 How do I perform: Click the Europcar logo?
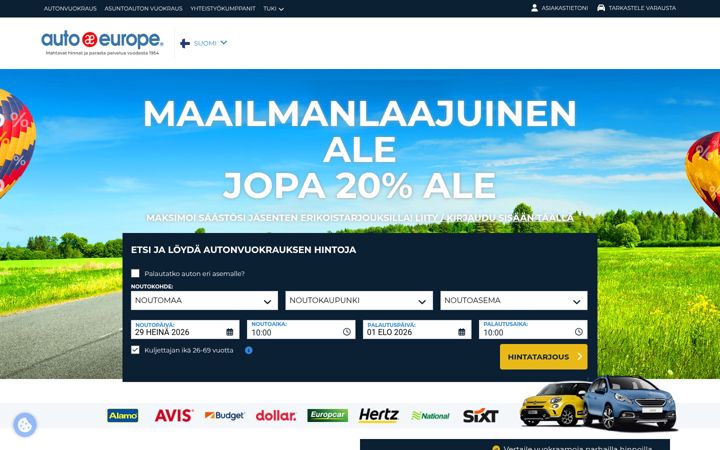click(327, 415)
